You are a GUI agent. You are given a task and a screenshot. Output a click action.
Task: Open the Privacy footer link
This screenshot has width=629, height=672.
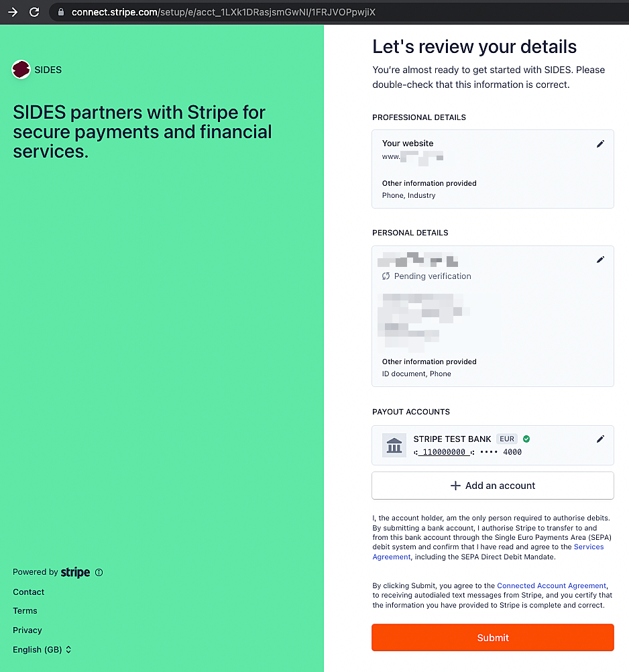tap(27, 630)
